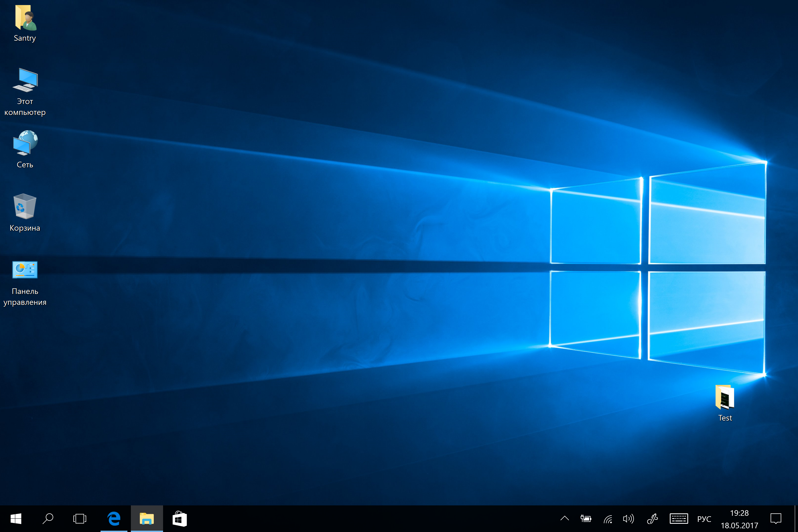Launch Microsoft Edge from taskbar

click(114, 519)
